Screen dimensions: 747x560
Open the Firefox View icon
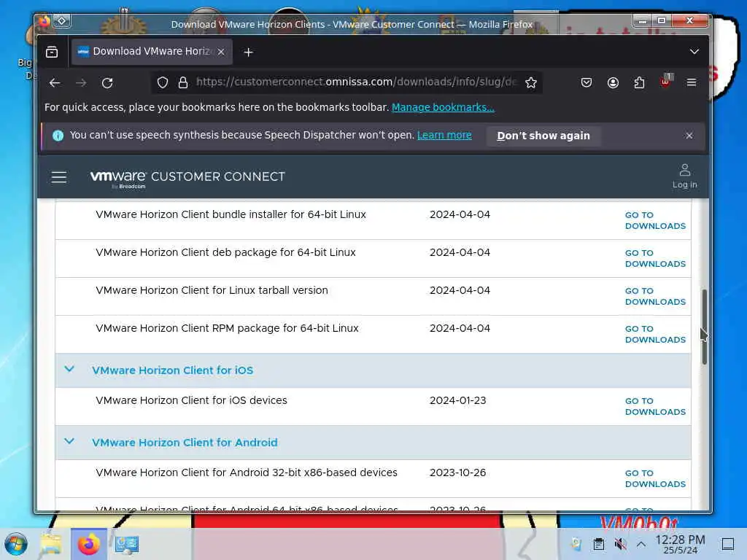(x=52, y=52)
